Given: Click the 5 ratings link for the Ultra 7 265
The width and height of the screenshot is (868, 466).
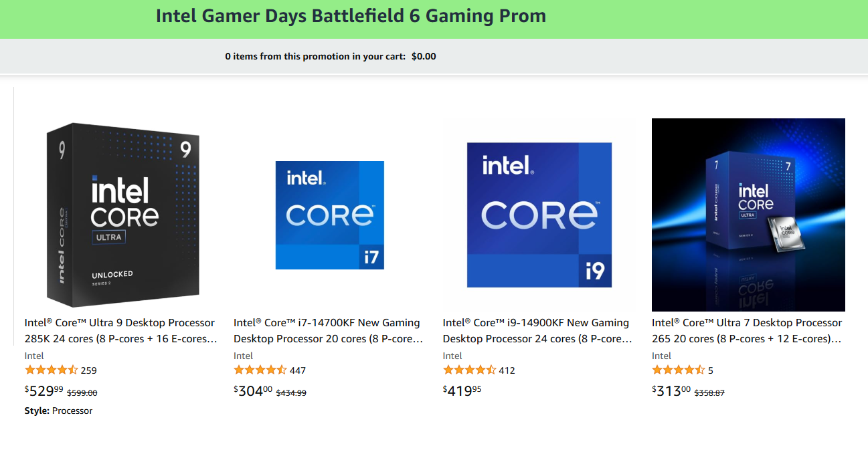Looking at the screenshot, I should tap(711, 369).
